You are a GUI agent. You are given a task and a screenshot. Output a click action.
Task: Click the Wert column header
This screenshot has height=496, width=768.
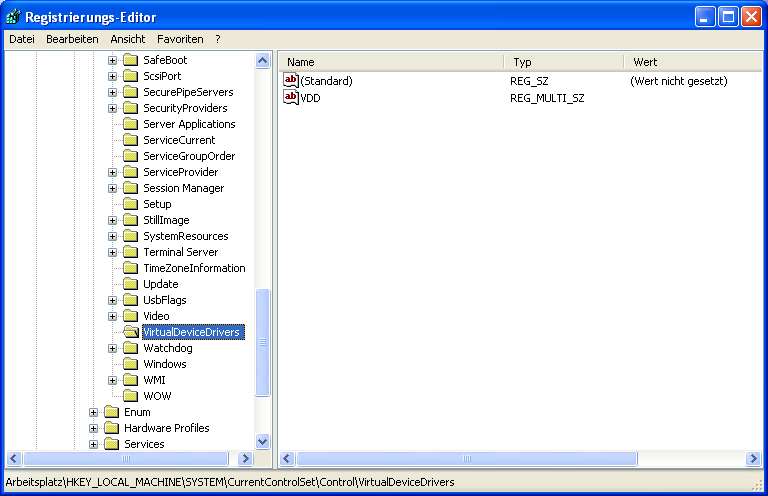[x=694, y=62]
